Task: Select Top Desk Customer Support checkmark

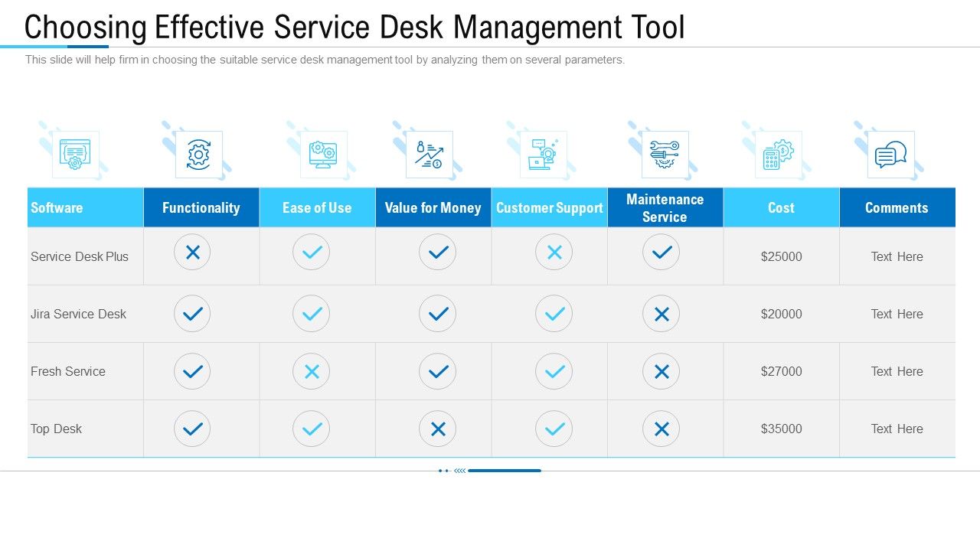Action: (x=554, y=429)
